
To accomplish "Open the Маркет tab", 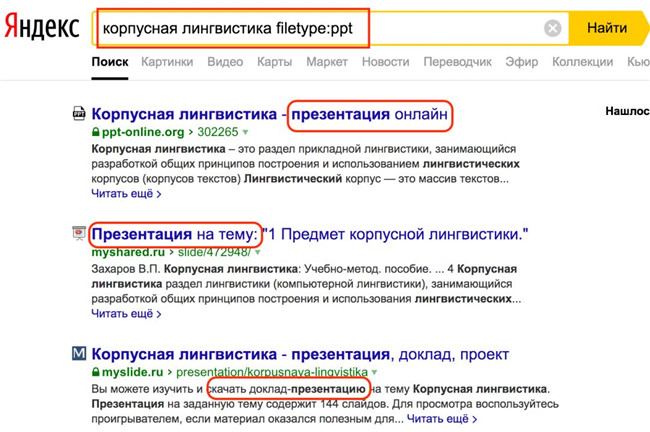I will [327, 62].
